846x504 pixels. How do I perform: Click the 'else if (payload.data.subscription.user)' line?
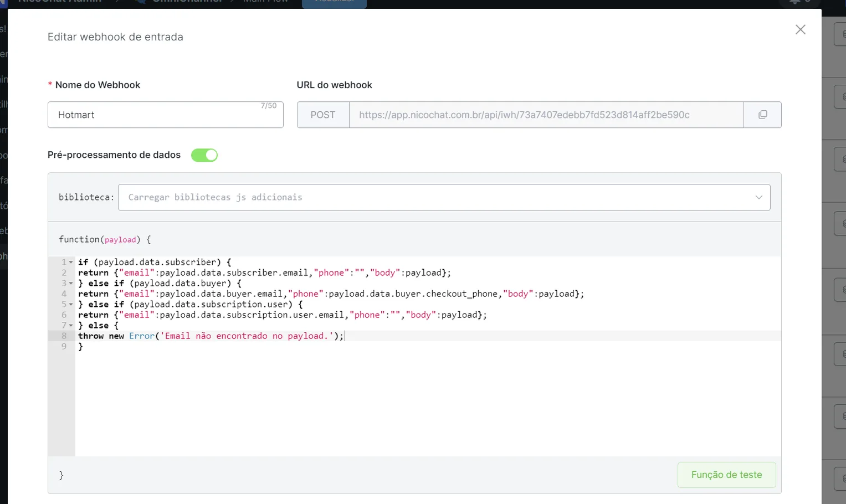[191, 304]
